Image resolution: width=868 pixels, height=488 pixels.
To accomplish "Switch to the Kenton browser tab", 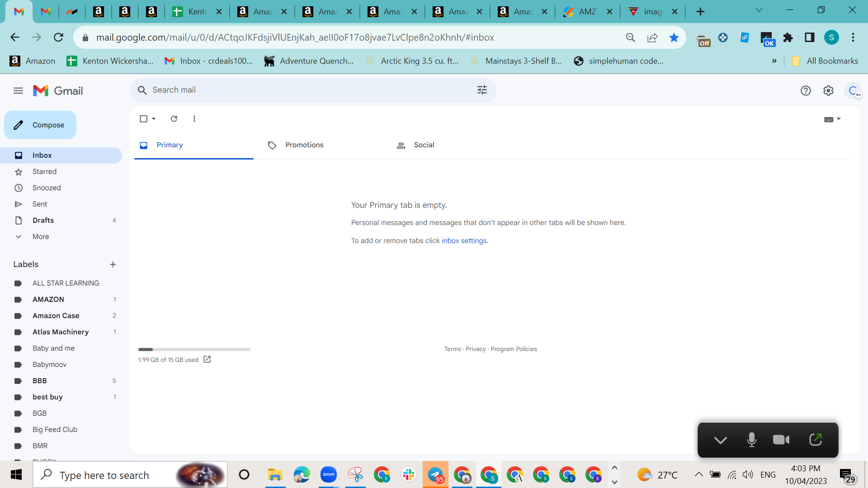I will [197, 12].
